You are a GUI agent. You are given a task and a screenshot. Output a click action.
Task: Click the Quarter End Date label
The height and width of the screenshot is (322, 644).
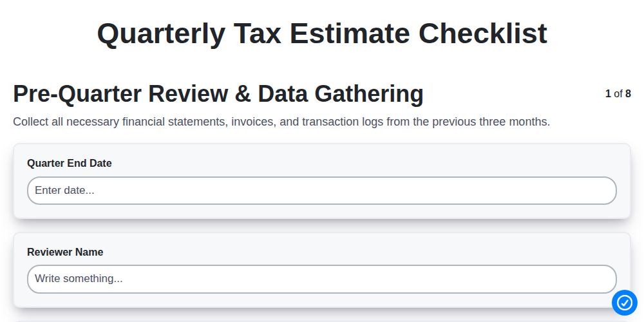[x=70, y=163]
